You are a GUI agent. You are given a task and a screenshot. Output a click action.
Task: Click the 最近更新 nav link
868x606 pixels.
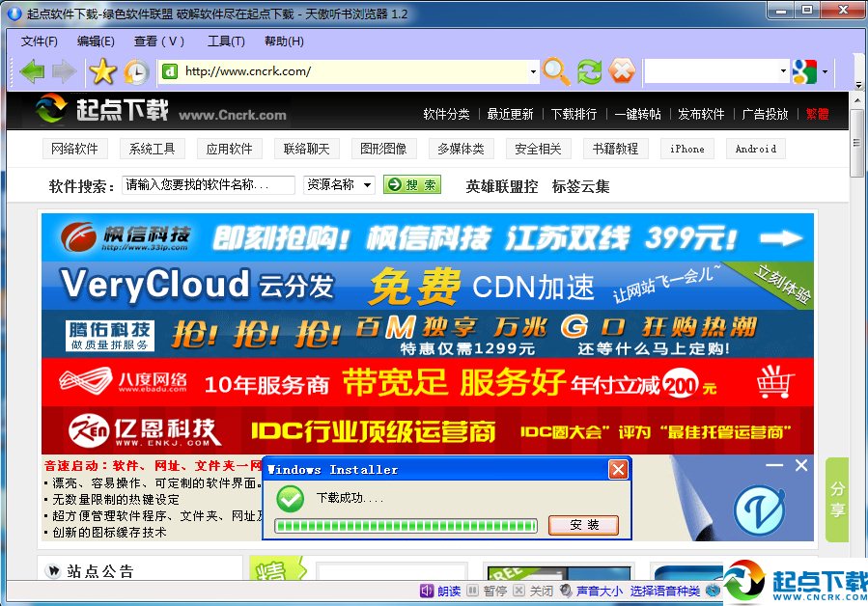pos(510,114)
